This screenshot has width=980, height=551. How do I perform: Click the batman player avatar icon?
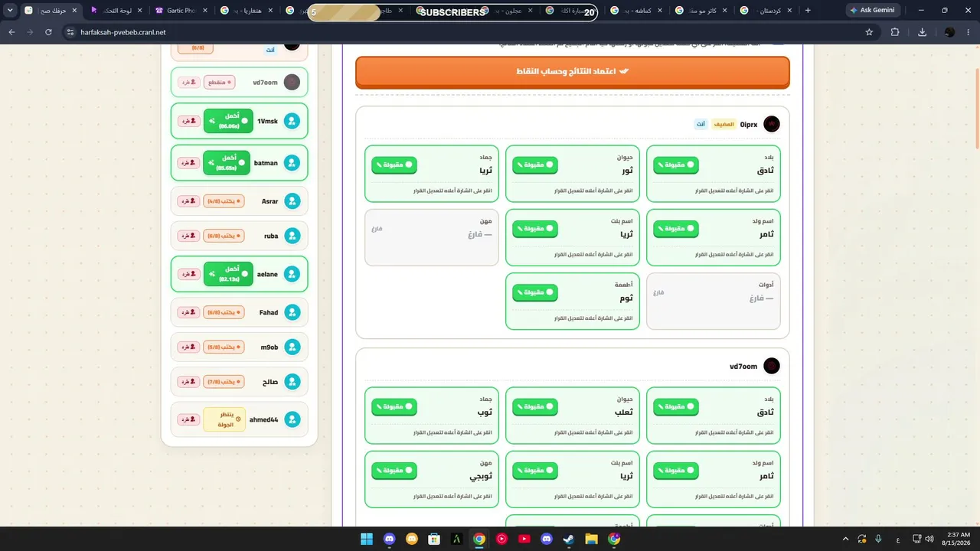(292, 163)
